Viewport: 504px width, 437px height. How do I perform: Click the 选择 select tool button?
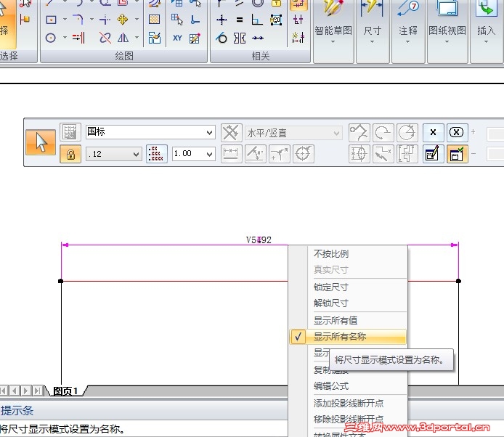[7, 24]
